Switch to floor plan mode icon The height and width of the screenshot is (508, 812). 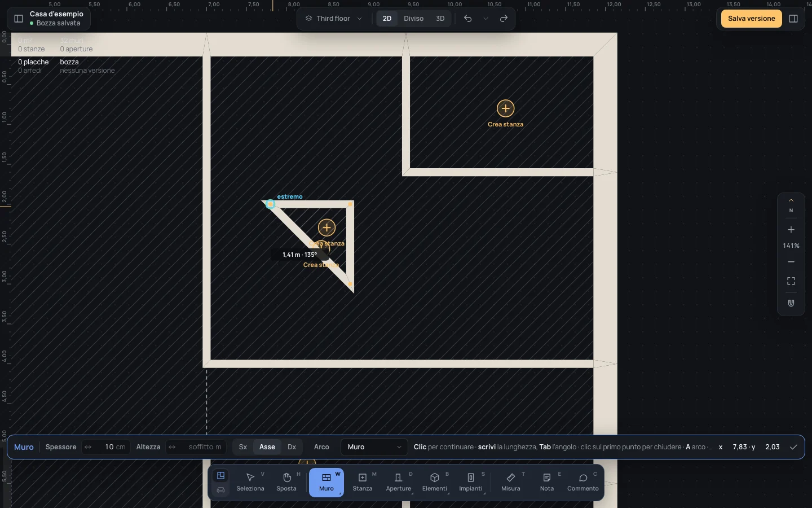pos(221,476)
